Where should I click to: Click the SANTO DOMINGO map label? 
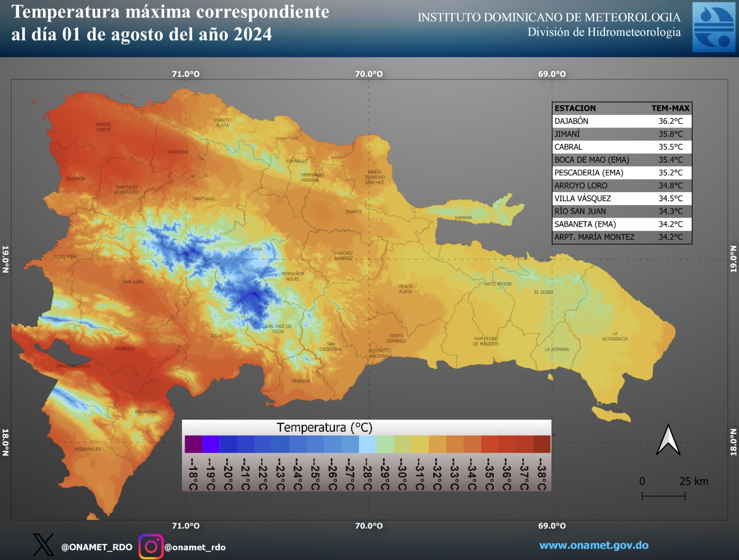click(396, 338)
